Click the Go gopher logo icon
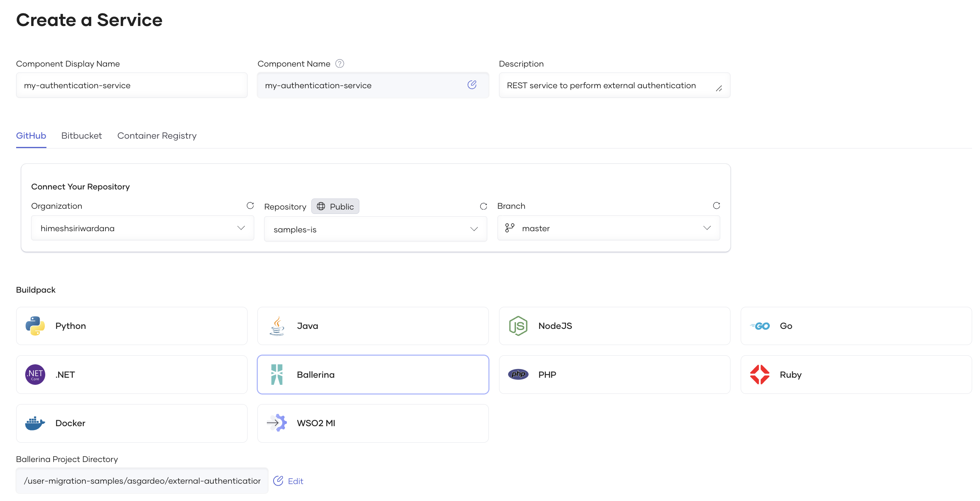 click(x=760, y=326)
